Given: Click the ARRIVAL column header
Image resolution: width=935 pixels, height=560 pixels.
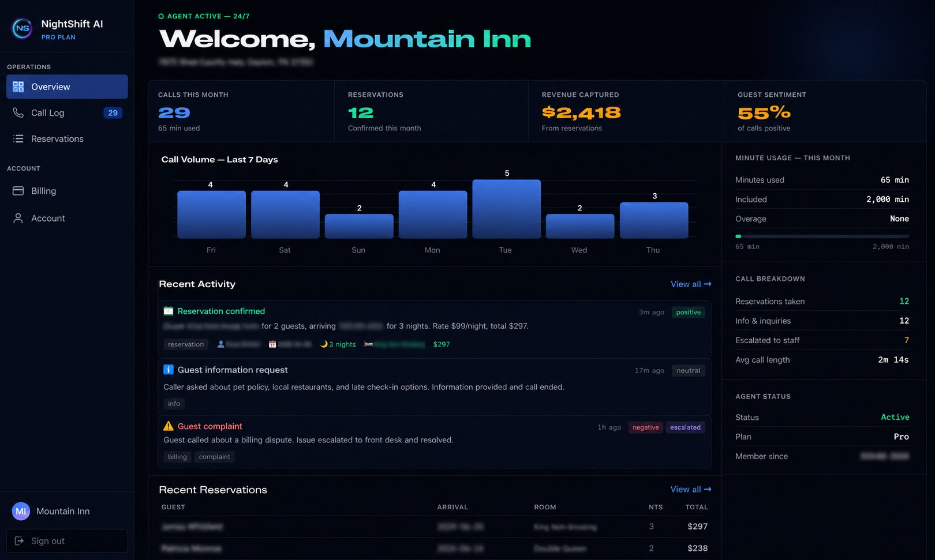Looking at the screenshot, I should pos(452,507).
